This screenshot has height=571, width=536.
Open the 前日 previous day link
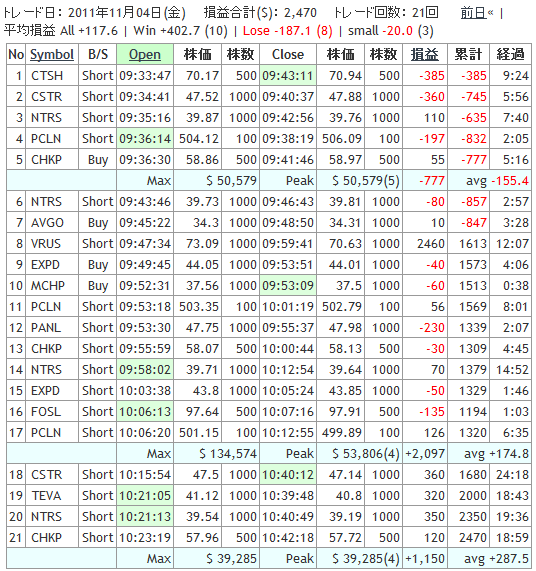point(473,13)
